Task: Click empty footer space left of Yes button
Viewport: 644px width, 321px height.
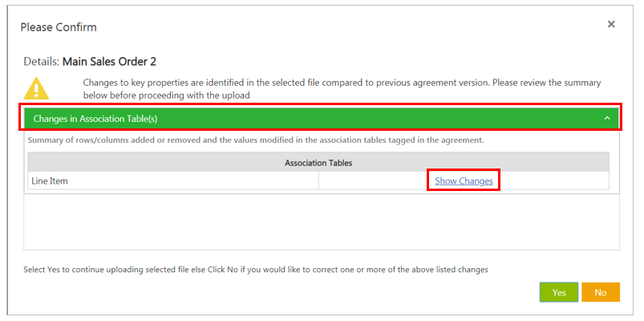Action: (x=321, y=293)
